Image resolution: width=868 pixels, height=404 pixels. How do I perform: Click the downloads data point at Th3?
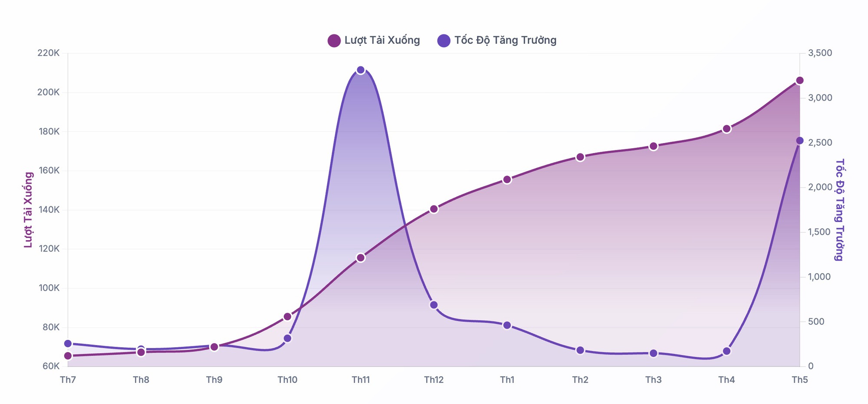point(653,147)
